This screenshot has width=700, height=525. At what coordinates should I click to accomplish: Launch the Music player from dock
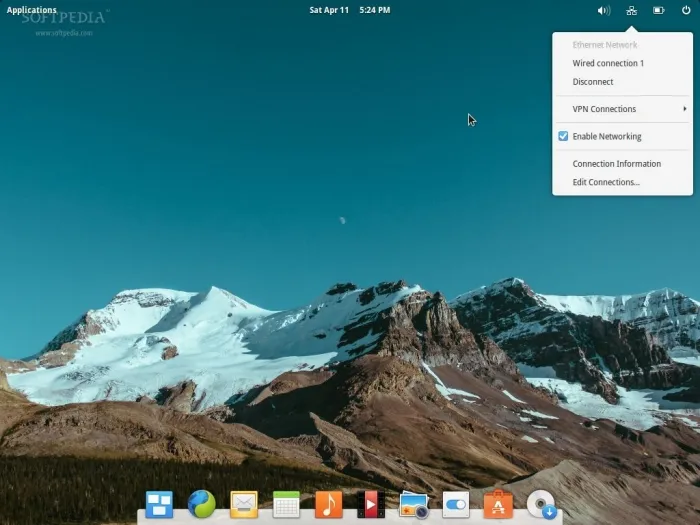[328, 504]
